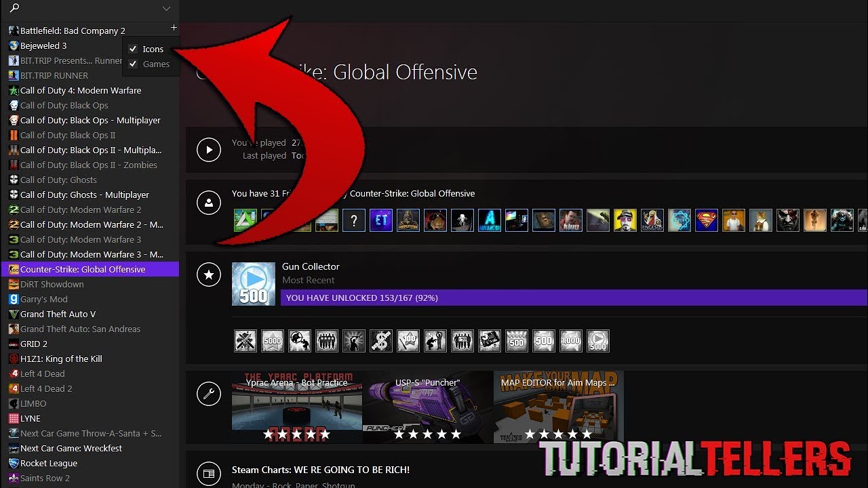
Task: Click the magnifier search icon above the game list
Action: 14,8
